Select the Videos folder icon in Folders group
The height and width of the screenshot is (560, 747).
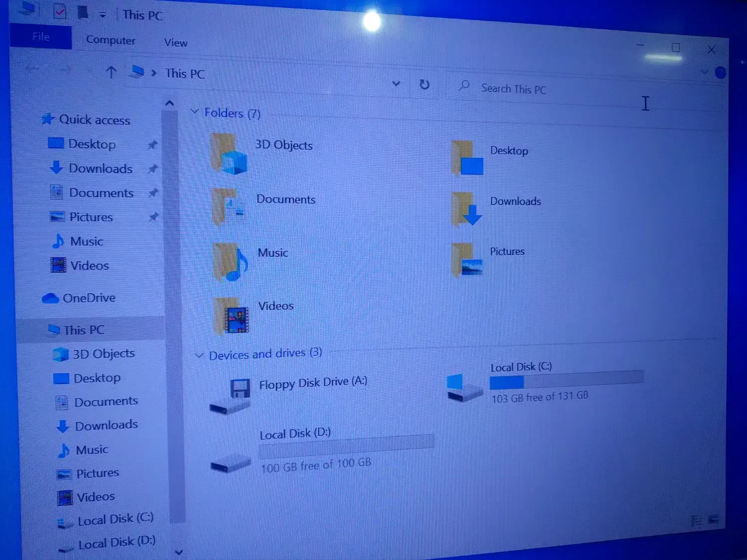pos(232,316)
